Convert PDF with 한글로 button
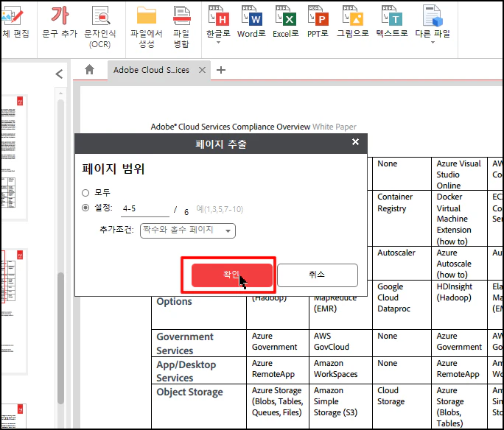Viewport: 504px width, 430px height. pyautogui.click(x=218, y=23)
